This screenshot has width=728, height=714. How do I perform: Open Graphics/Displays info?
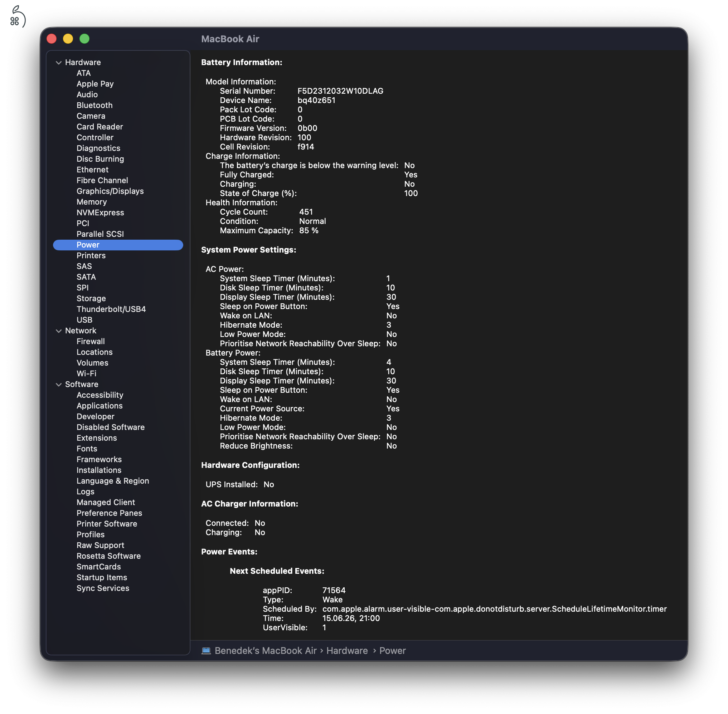click(x=110, y=191)
